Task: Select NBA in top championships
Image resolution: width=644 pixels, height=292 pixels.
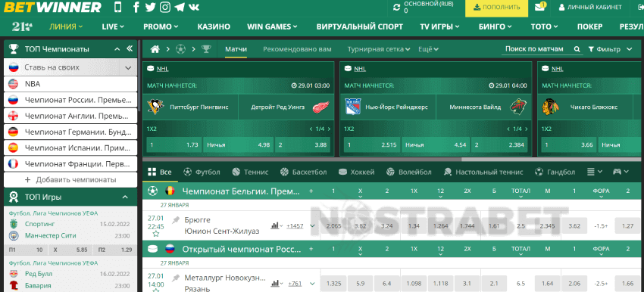Action: [x=70, y=84]
